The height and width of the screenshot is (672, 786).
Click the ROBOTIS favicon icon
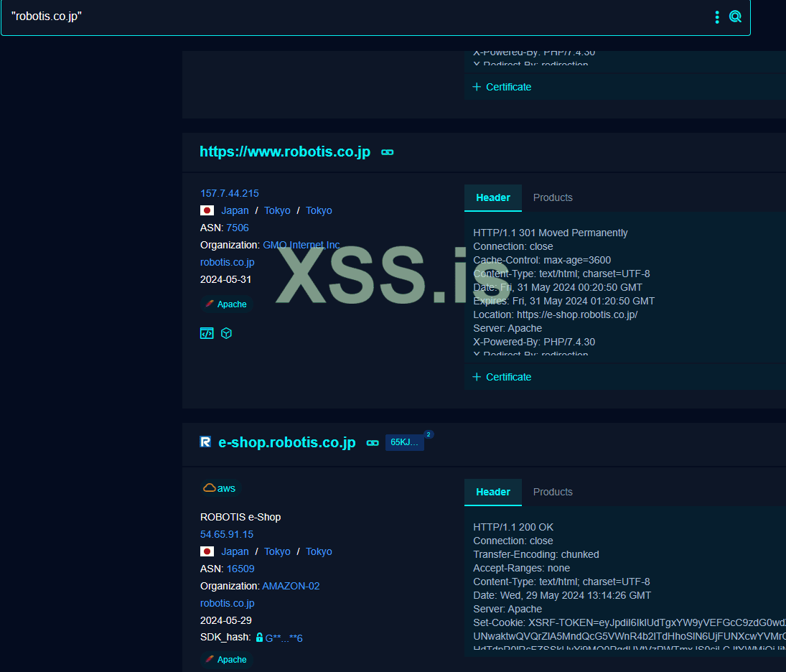click(205, 442)
